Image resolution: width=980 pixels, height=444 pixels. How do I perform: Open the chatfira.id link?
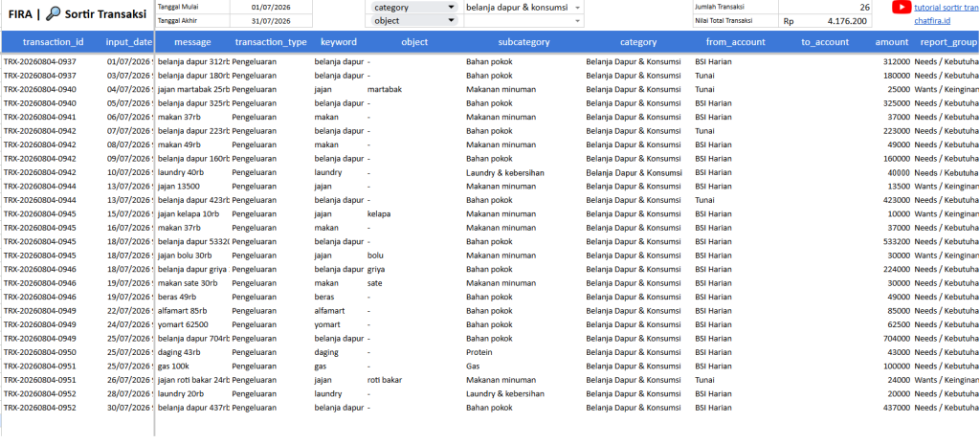932,21
